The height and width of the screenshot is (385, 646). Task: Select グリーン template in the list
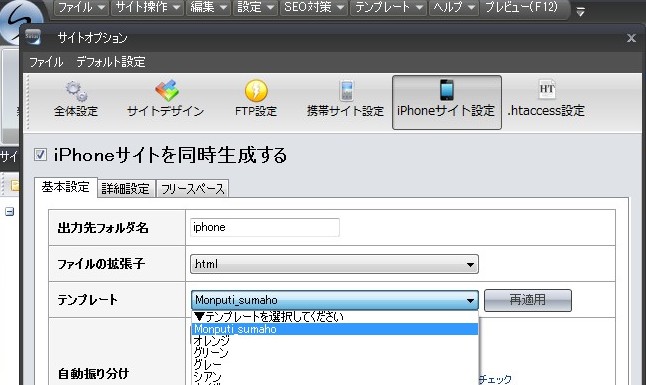[x=335, y=352]
